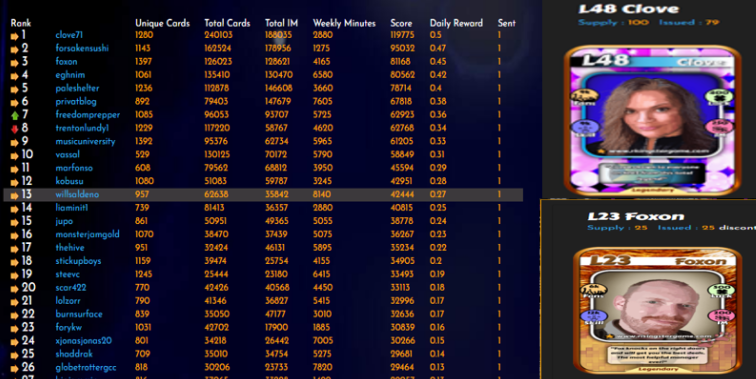The height and width of the screenshot is (379, 756).
Task: Click the pink IM badge on L23 Foxon card
Action: (722, 318)
